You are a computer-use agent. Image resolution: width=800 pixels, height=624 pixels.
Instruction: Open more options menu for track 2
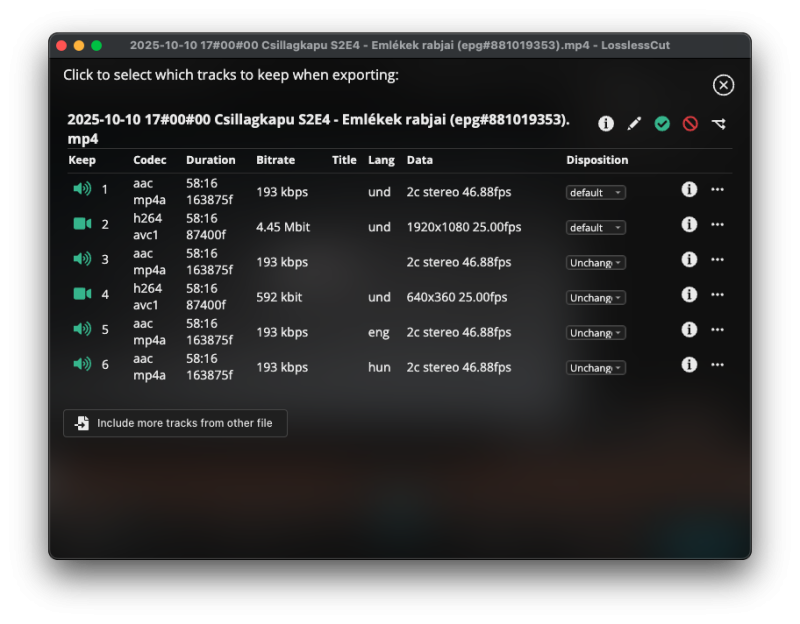(x=717, y=224)
